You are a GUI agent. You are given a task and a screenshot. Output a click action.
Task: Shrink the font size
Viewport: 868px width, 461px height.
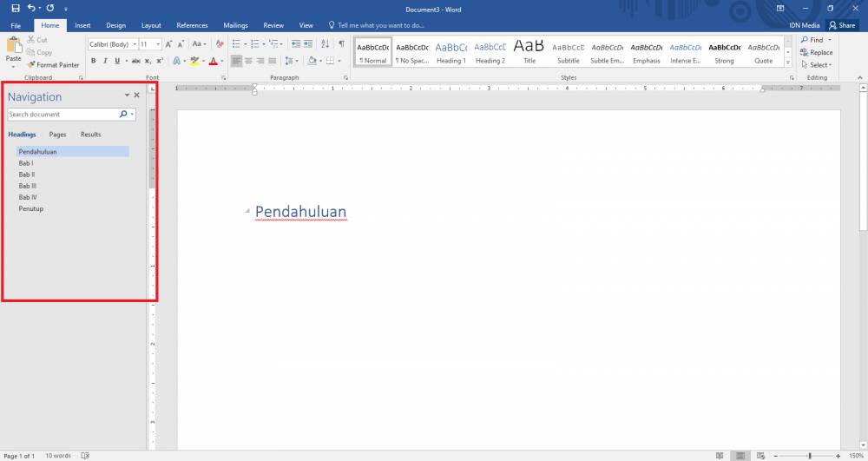pyautogui.click(x=181, y=44)
